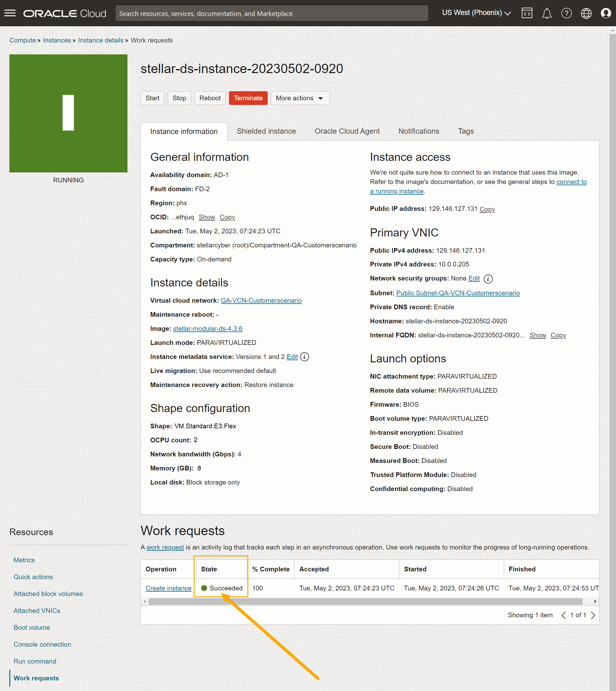The width and height of the screenshot is (616, 691).
Task: Expand the More actions dropdown
Action: pyautogui.click(x=300, y=98)
